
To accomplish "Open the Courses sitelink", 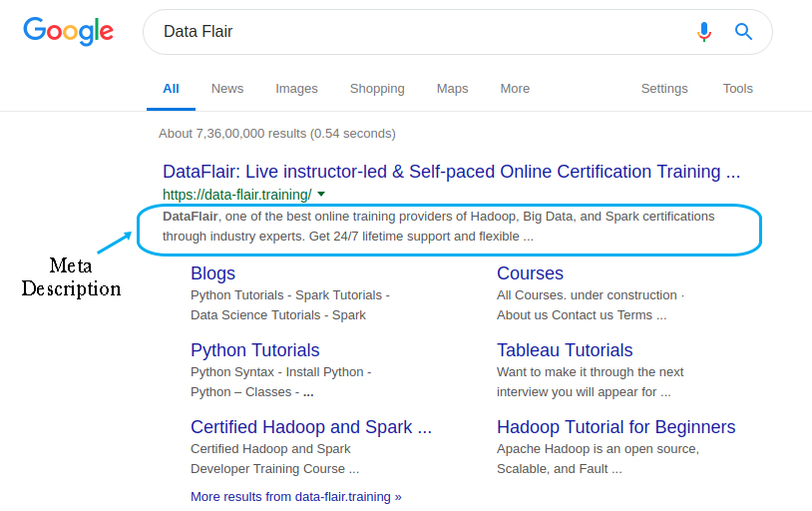I will (x=530, y=273).
